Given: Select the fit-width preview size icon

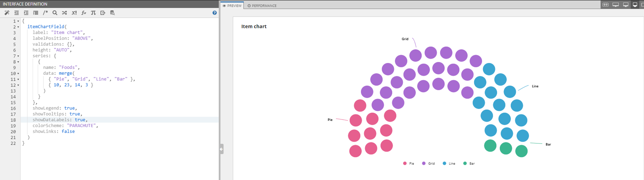Looking at the screenshot, I should [605, 5].
